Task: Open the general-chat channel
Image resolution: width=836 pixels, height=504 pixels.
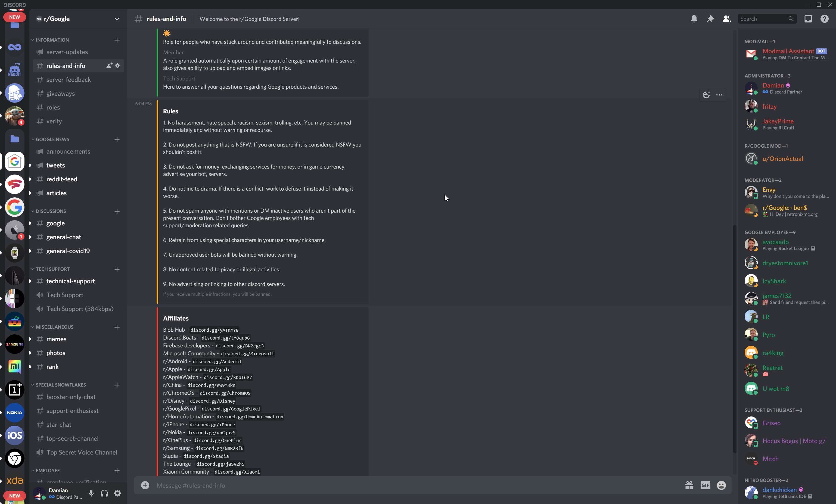Action: 64,237
